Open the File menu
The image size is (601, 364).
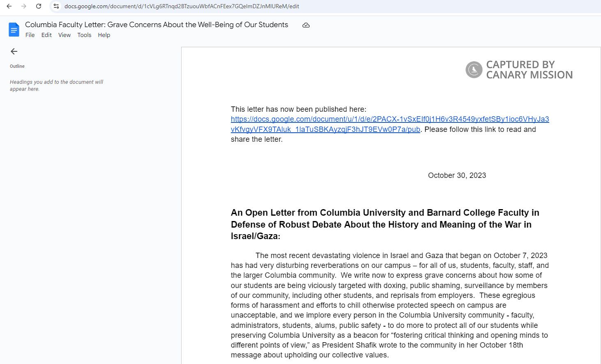tap(30, 35)
